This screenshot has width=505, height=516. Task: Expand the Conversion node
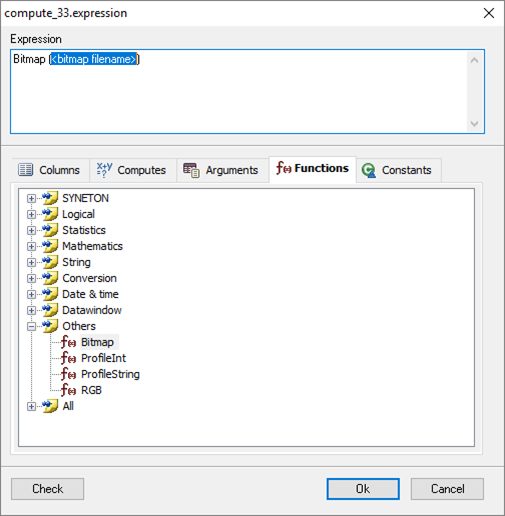tap(31, 278)
